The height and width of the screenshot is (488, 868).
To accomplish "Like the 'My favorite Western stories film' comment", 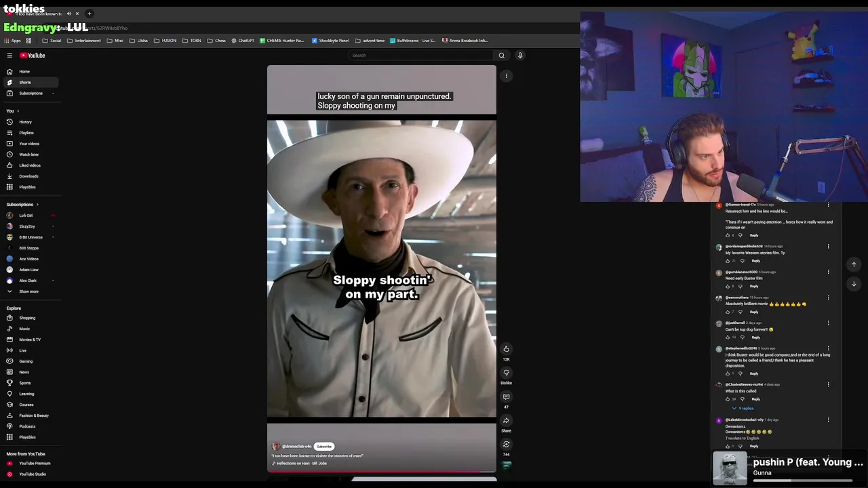I will tap(728, 261).
